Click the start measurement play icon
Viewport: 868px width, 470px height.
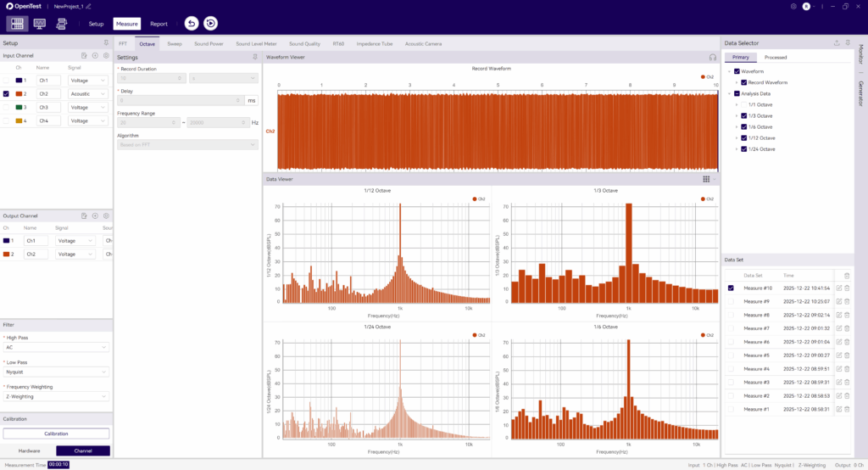pos(210,24)
